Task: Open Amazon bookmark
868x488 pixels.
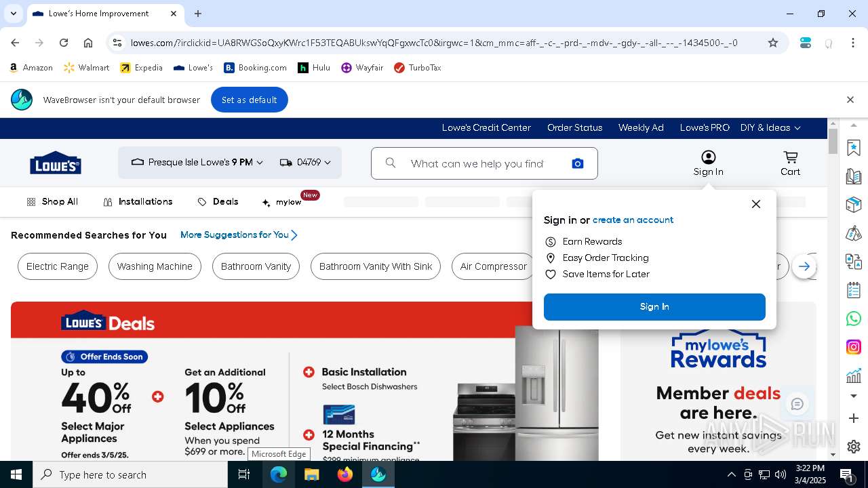Action: (31, 68)
